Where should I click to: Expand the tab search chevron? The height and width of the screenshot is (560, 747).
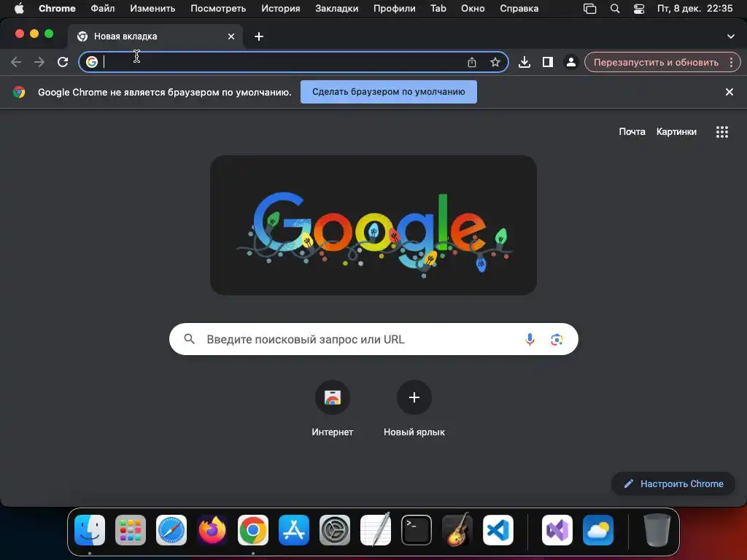coord(730,36)
